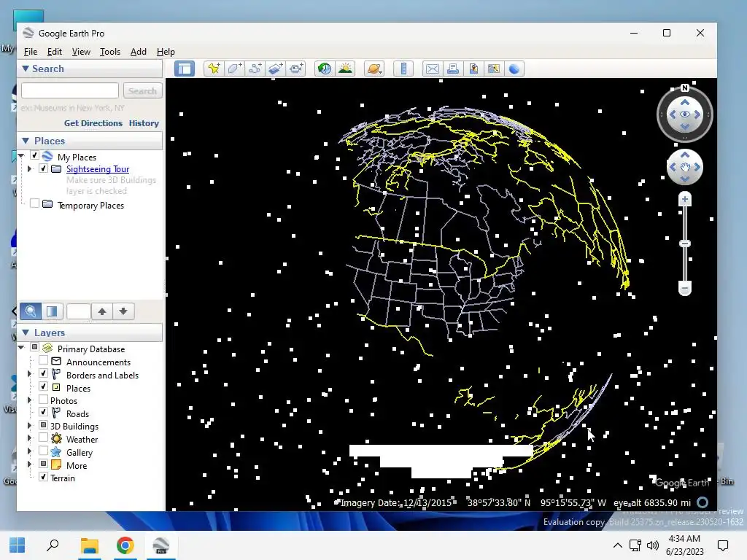Click in the search input field
The height and width of the screenshot is (560, 747).
pos(70,90)
